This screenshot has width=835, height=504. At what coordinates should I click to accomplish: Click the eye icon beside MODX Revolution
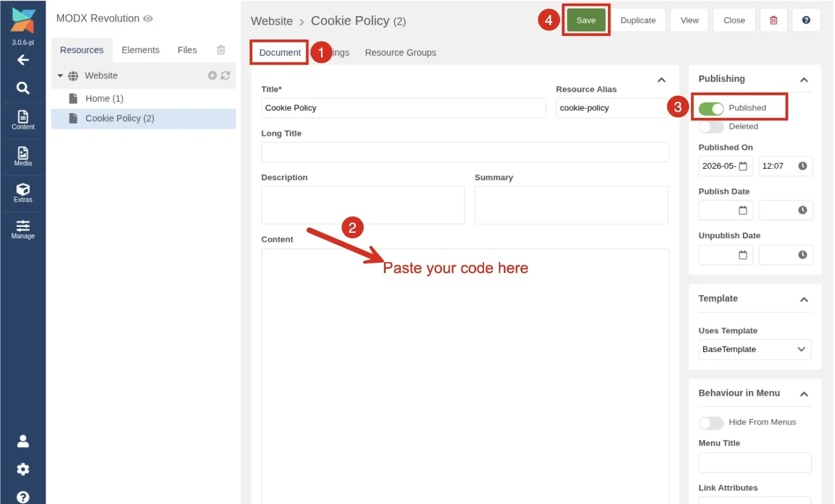coord(148,19)
